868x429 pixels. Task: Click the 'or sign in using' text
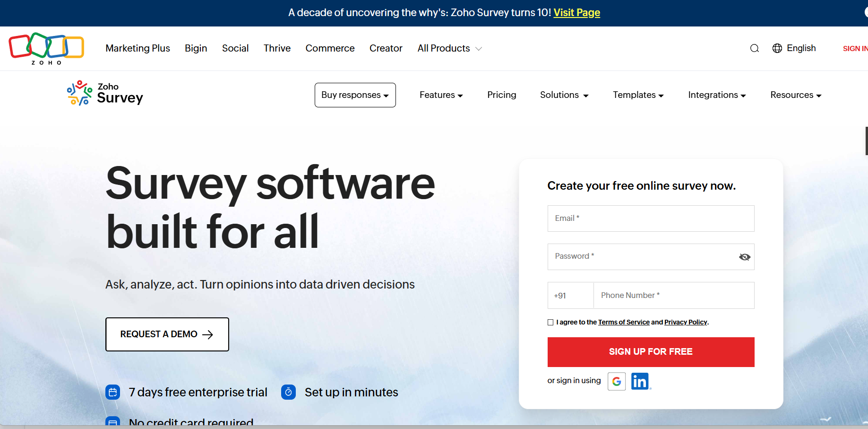click(574, 381)
